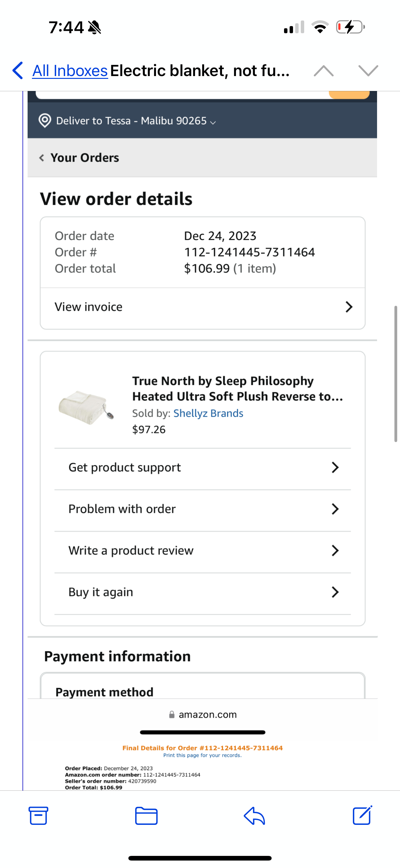Open Get product support
Image resolution: width=400 pixels, height=868 pixels.
(x=203, y=467)
